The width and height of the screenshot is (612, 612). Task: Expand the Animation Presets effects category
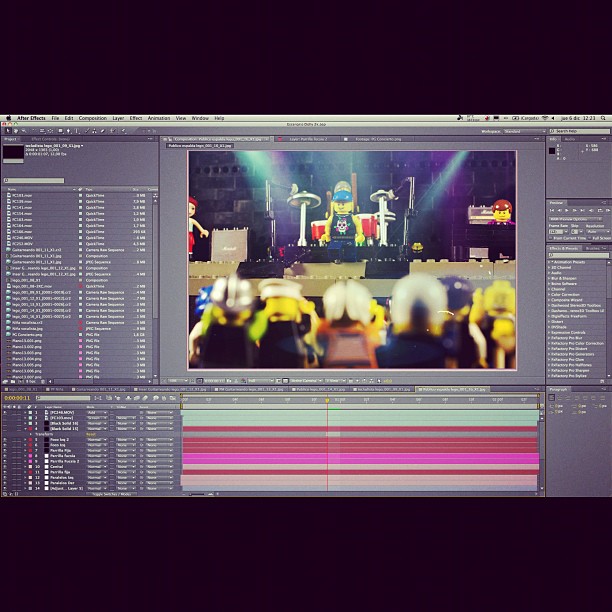[x=550, y=262]
